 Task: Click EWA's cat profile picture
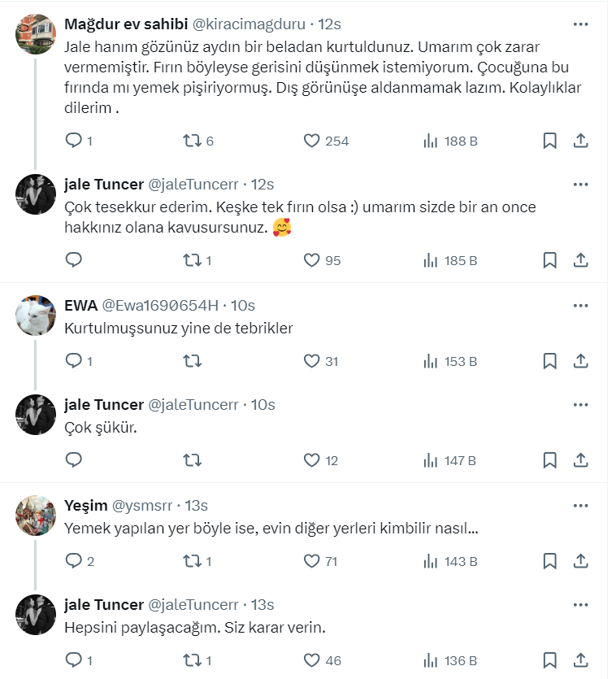click(36, 316)
